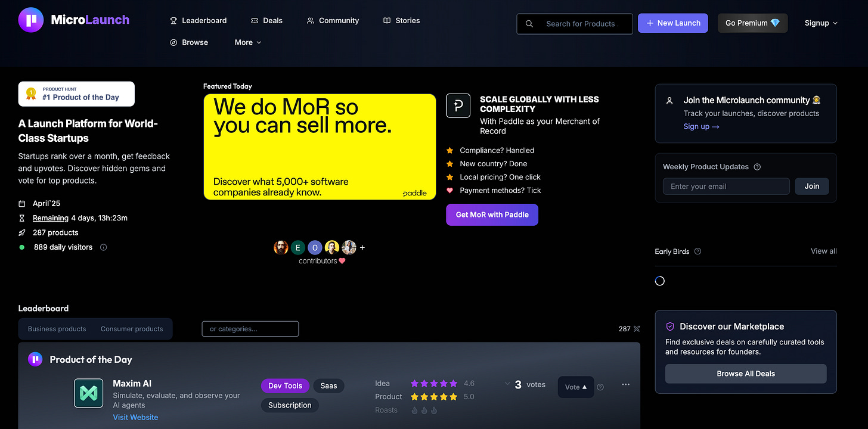Screen dimensions: 868x429
Task: Click the Idea star rating
Action: [434, 384]
